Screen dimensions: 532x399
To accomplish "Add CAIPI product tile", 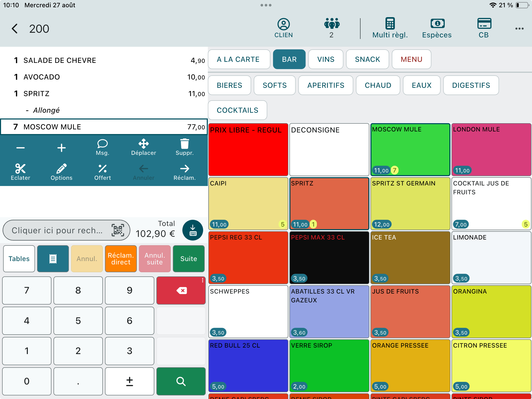I will [248, 204].
